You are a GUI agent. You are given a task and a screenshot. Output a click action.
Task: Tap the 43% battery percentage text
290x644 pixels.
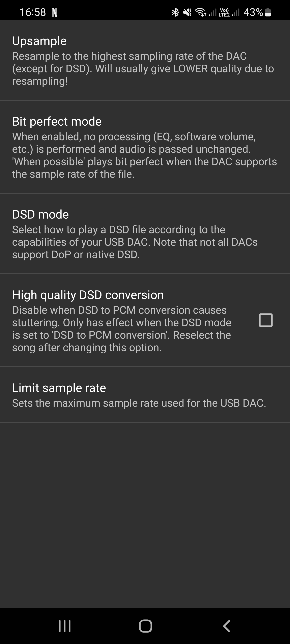253,12
